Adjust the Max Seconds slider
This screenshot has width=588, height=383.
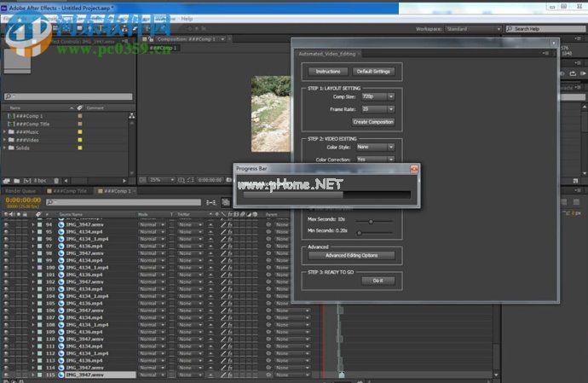[x=371, y=222]
